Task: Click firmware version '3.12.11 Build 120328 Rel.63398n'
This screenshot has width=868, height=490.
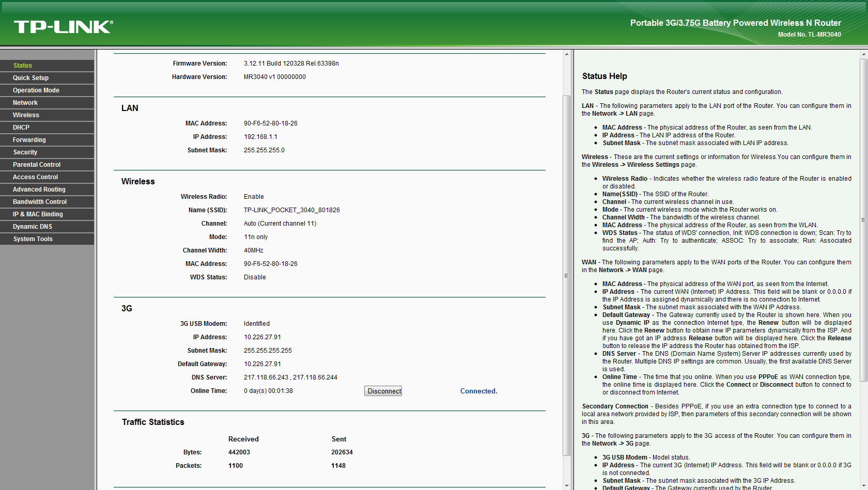Action: pyautogui.click(x=291, y=64)
